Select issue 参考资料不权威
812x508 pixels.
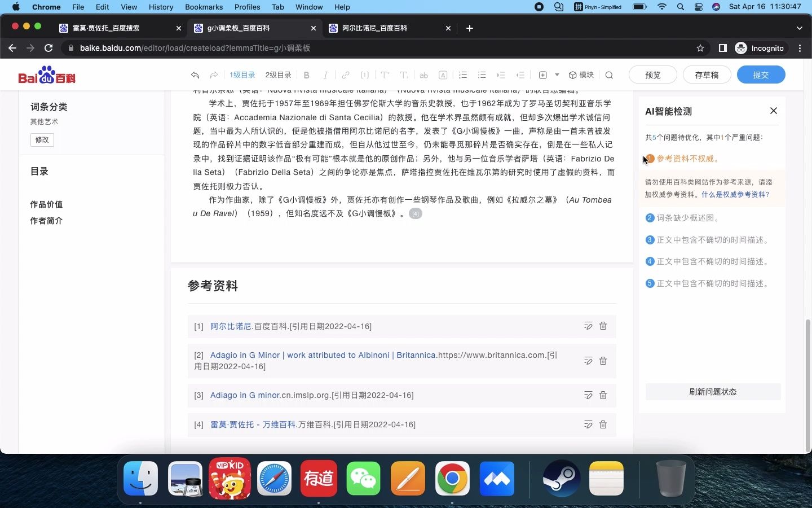click(688, 159)
